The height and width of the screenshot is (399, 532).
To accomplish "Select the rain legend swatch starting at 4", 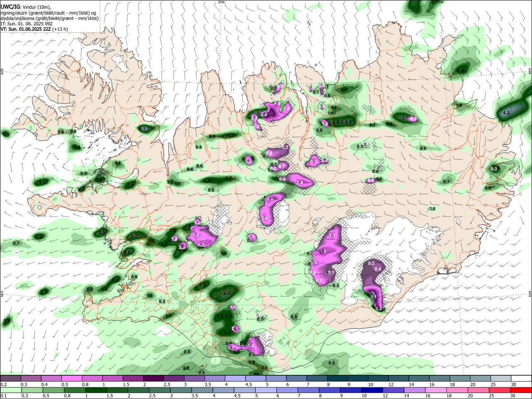I will point(224,390).
